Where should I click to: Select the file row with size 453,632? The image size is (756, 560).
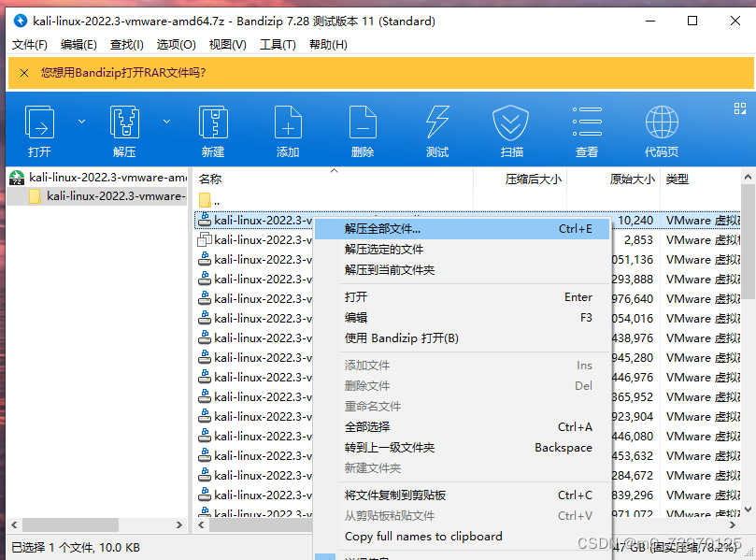(x=467, y=456)
